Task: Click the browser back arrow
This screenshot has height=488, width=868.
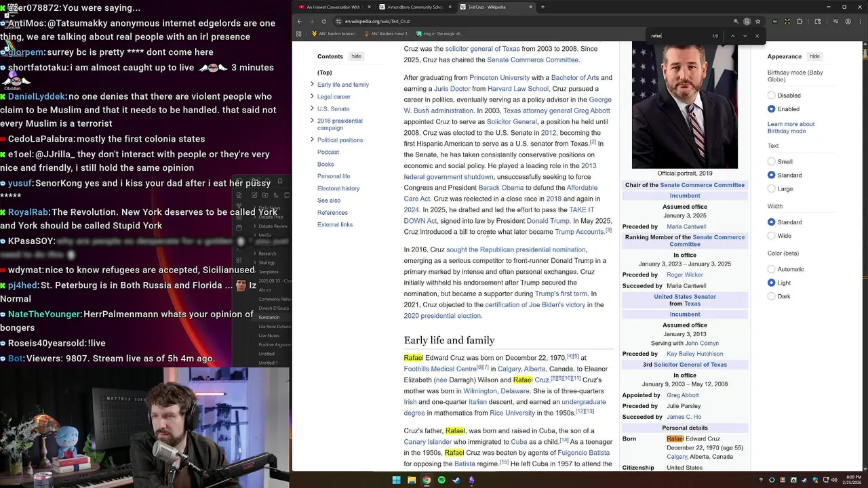Action: [x=300, y=21]
